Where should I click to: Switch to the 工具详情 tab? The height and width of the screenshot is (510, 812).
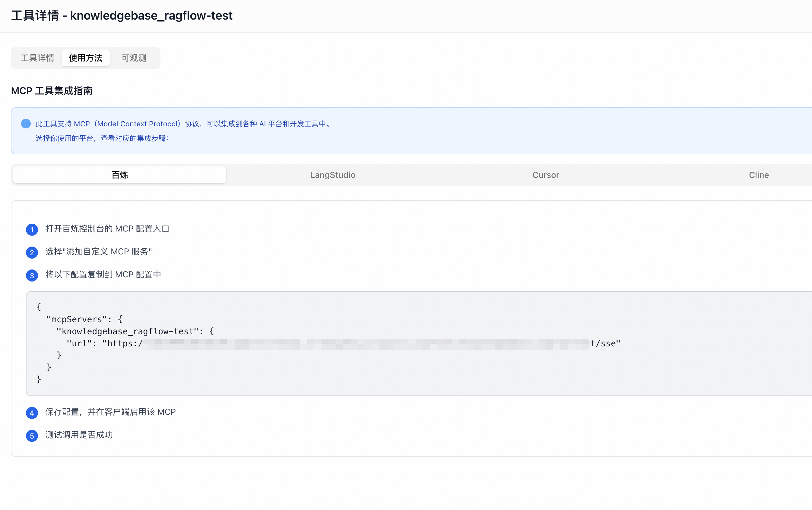[x=37, y=58]
